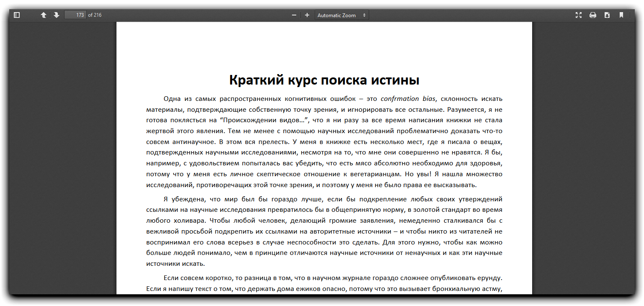Image resolution: width=644 pixels, height=306 pixels.
Task: Open the Automatic Zoom dropdown
Action: [342, 15]
